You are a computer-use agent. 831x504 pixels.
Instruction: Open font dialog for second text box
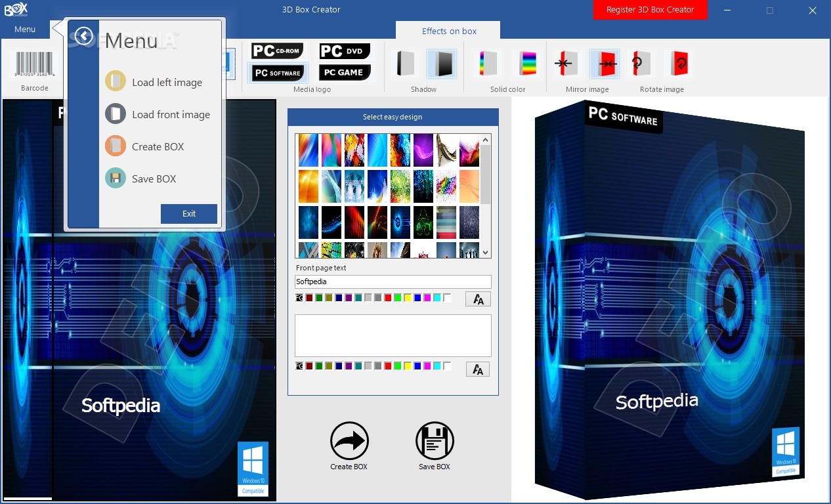pyautogui.click(x=478, y=369)
